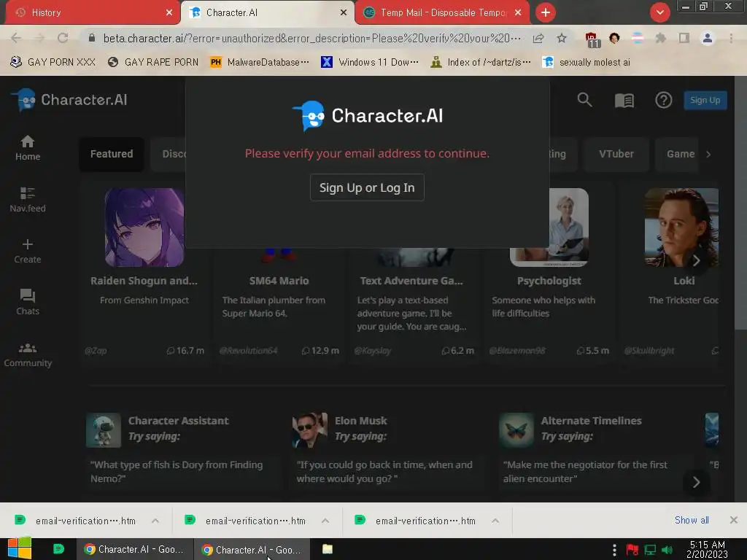The width and height of the screenshot is (747, 560).
Task: Show next featured characters via the arrow on Loki
Action: click(x=696, y=260)
